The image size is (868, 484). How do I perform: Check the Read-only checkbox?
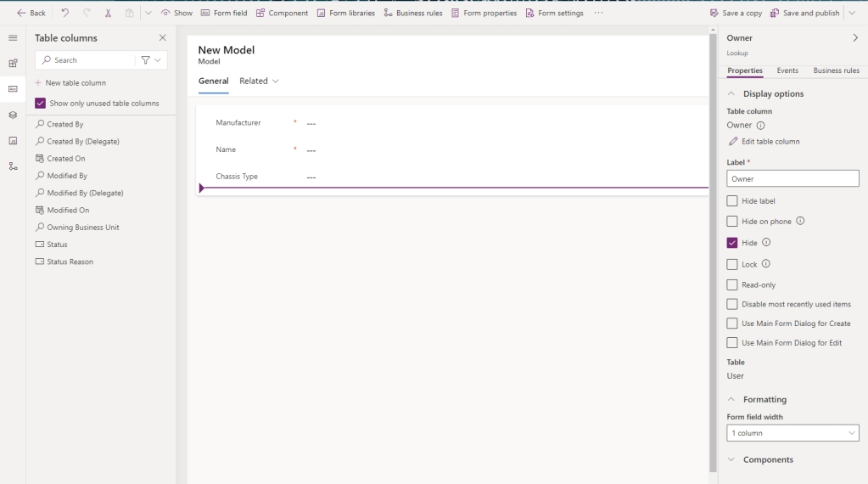pyautogui.click(x=732, y=285)
